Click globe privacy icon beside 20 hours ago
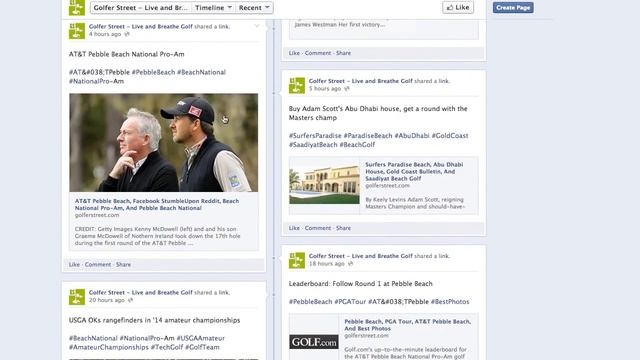 point(131,300)
